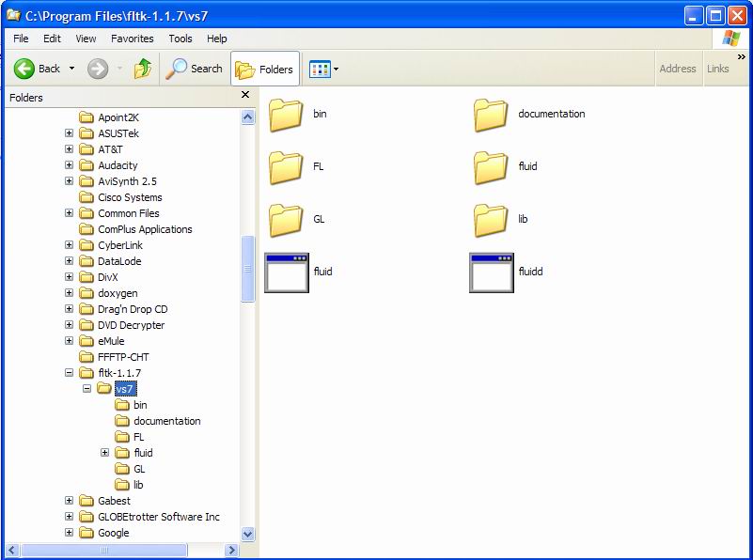
Task: Close the Folders pane with X
Action: tap(245, 95)
